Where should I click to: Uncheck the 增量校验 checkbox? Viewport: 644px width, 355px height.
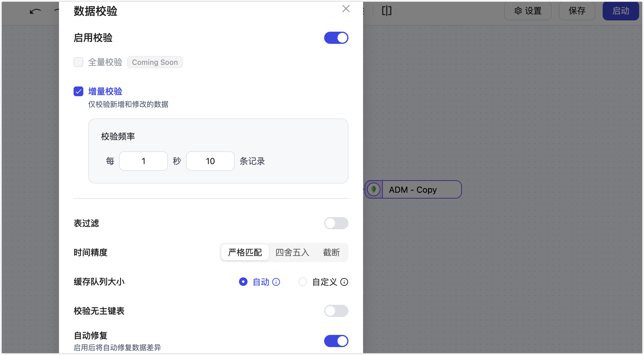[78, 91]
